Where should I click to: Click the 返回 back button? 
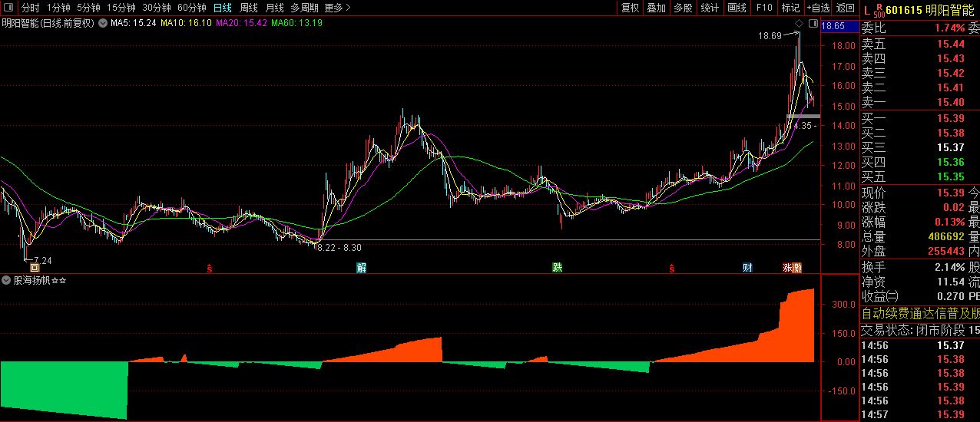coord(845,8)
